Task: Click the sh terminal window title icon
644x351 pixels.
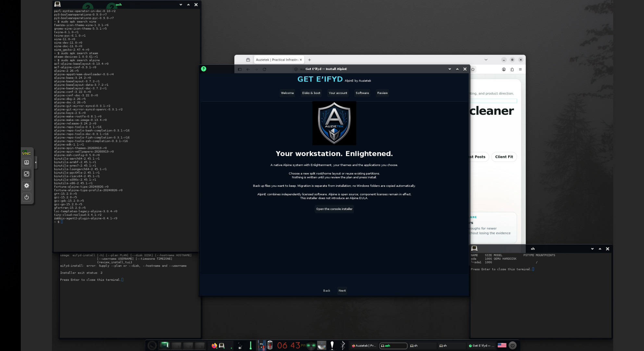Action: (474, 248)
